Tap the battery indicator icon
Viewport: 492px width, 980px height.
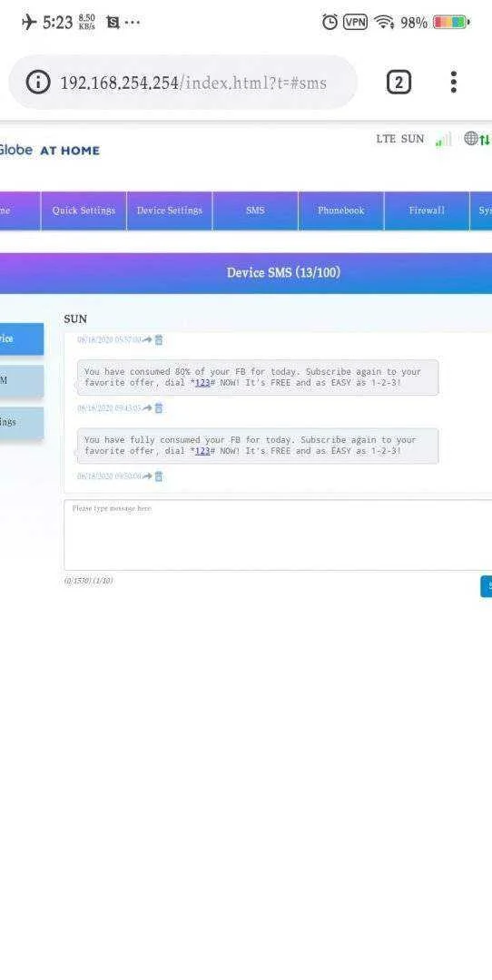tap(451, 23)
